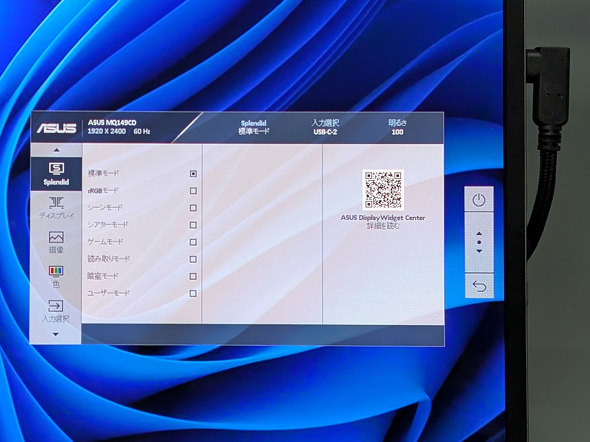
Task: Select the シーンモード option
Action: (193, 208)
